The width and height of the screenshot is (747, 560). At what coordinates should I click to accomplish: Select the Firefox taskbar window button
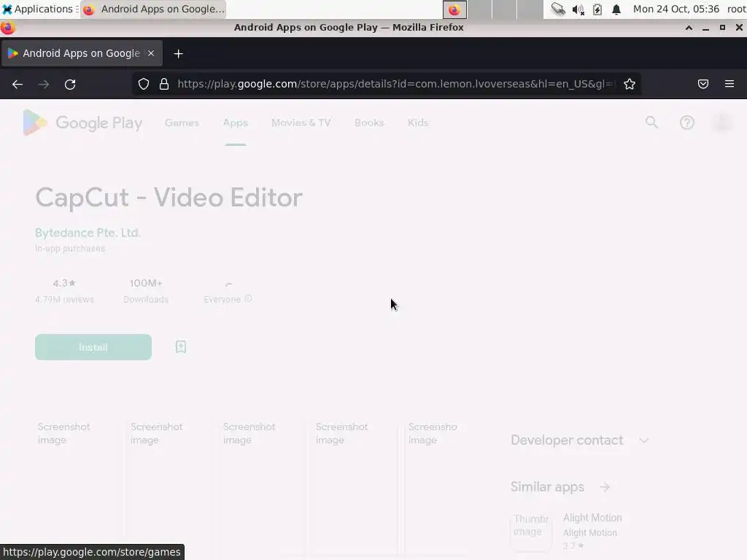pos(153,9)
